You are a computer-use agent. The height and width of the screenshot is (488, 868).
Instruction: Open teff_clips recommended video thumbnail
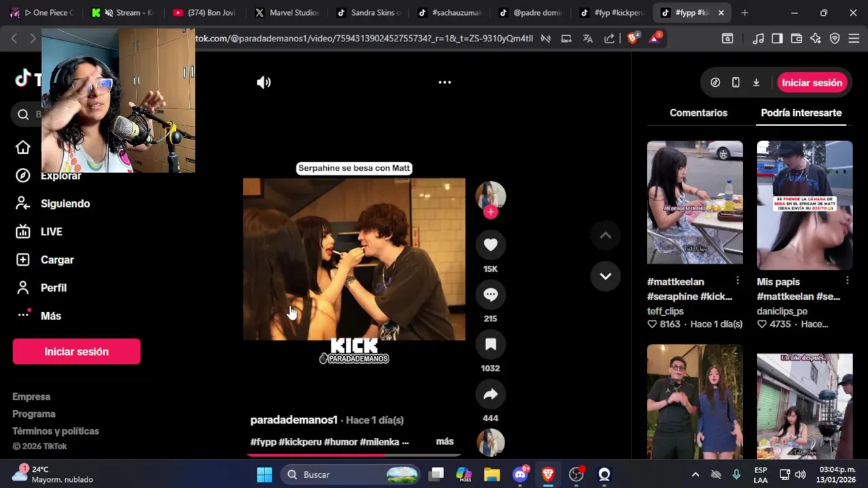point(694,203)
